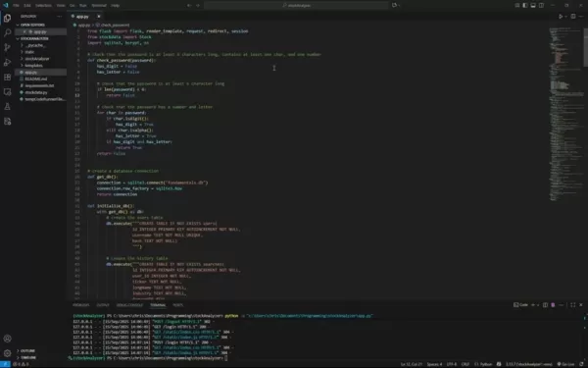The width and height of the screenshot is (588, 368).
Task: Open the Terminal menu
Action: 99,5
